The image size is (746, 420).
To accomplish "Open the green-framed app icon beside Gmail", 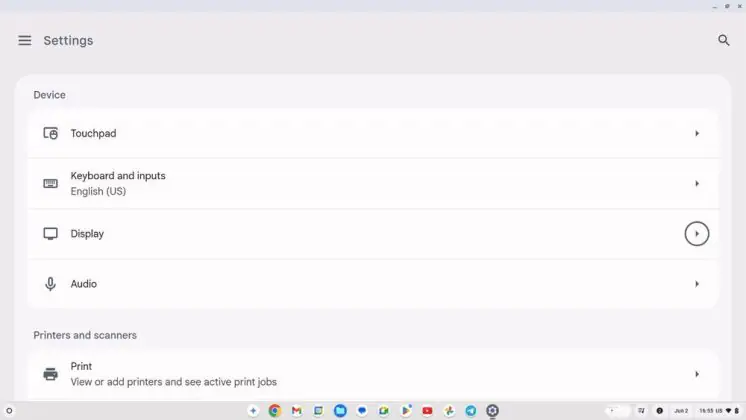I will [x=318, y=410].
